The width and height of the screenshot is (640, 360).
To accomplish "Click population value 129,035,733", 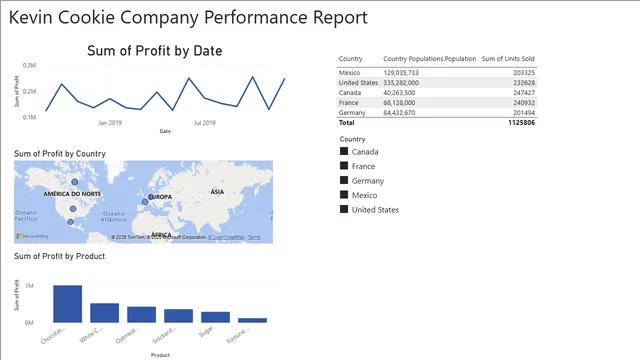I will click(x=401, y=73).
